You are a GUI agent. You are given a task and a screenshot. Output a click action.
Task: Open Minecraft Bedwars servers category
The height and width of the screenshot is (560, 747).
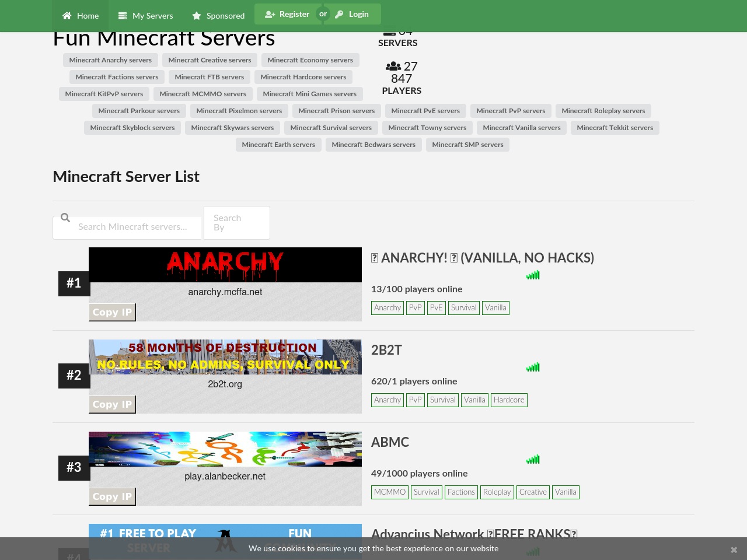pyautogui.click(x=373, y=145)
